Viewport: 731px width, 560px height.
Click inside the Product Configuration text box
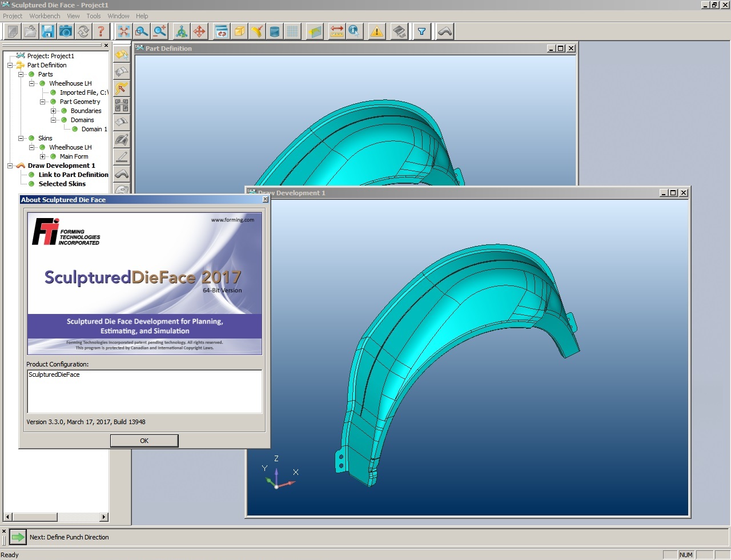click(144, 391)
